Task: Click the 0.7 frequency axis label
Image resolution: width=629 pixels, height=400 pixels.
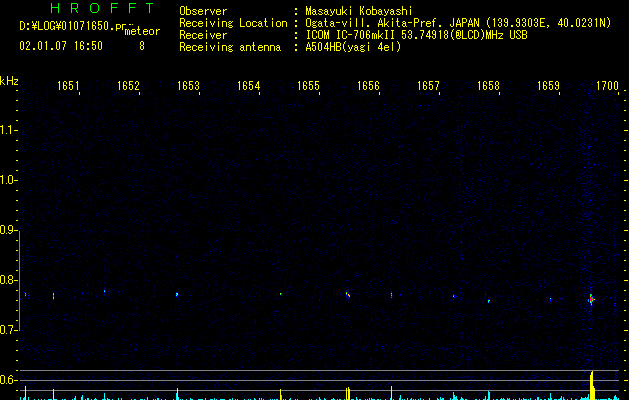Action: (x=7, y=330)
